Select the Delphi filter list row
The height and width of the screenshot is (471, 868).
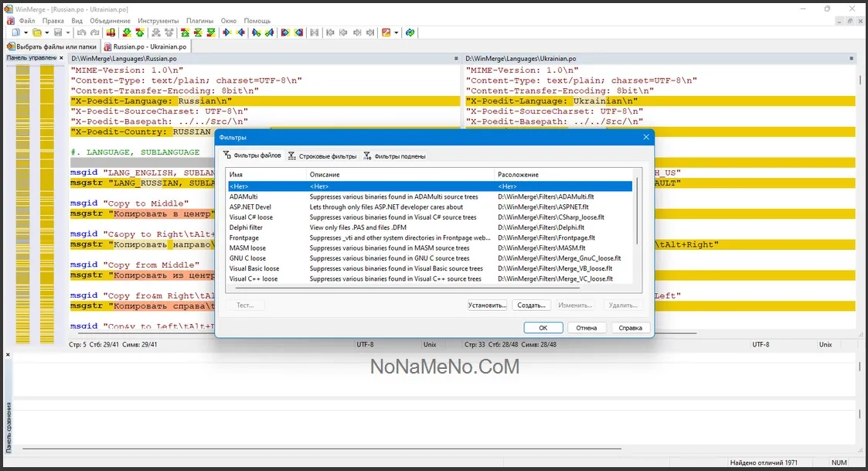tap(246, 227)
